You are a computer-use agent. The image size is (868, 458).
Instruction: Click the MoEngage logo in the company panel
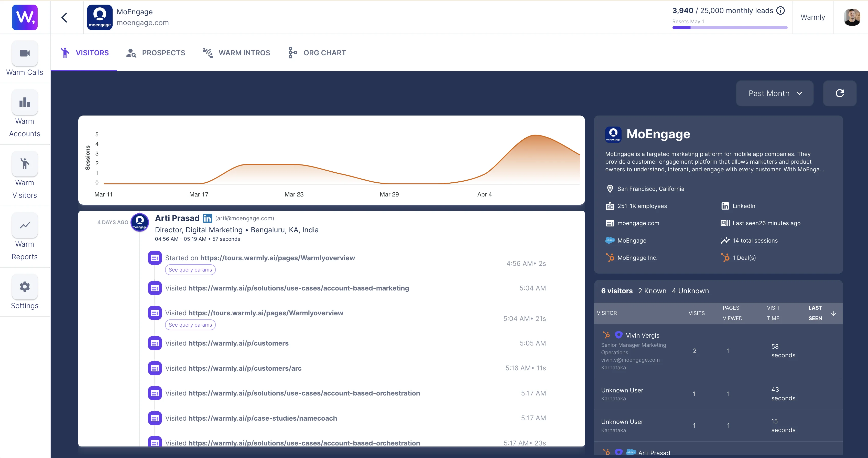[613, 134]
